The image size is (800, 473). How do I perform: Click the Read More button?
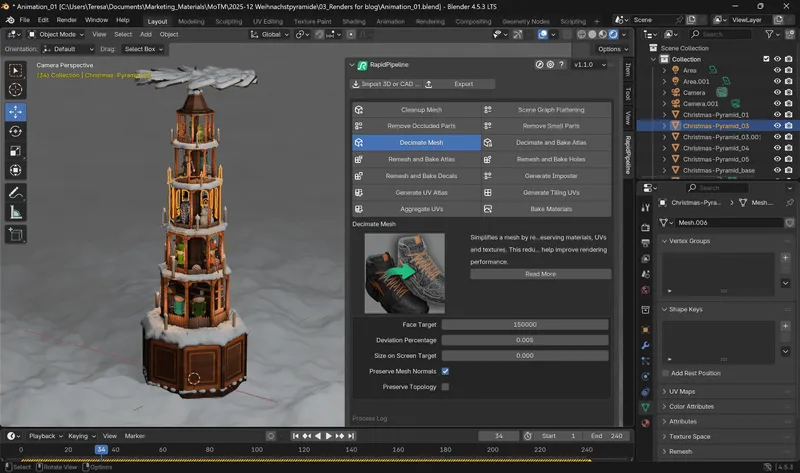click(x=540, y=274)
